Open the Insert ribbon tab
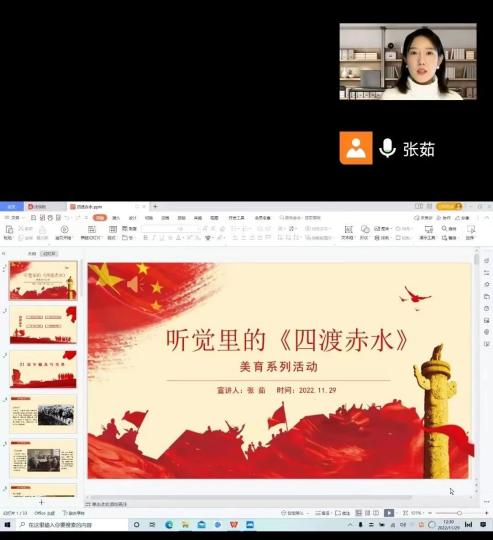The width and height of the screenshot is (493, 540). coord(116,218)
